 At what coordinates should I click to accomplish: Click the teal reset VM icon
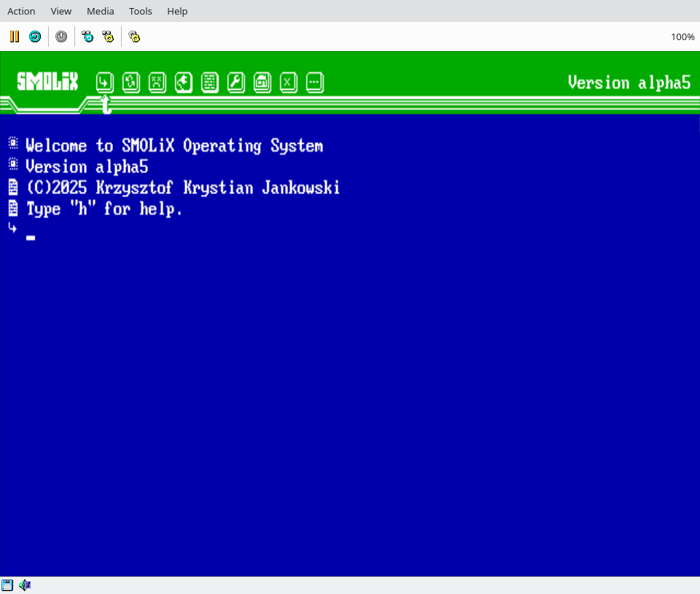(35, 36)
